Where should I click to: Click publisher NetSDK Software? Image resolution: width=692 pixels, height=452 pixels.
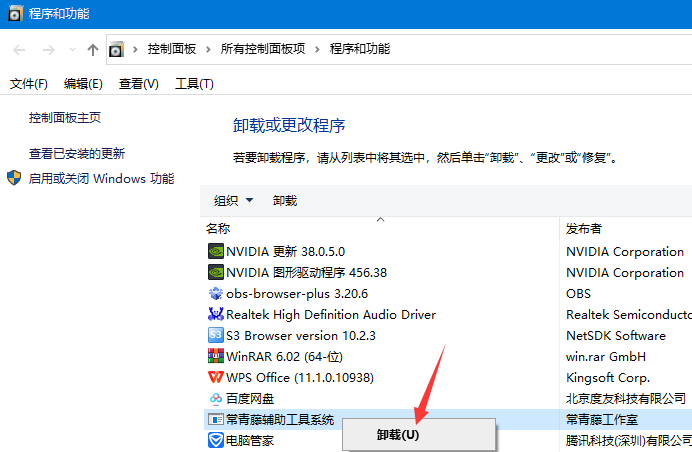616,335
